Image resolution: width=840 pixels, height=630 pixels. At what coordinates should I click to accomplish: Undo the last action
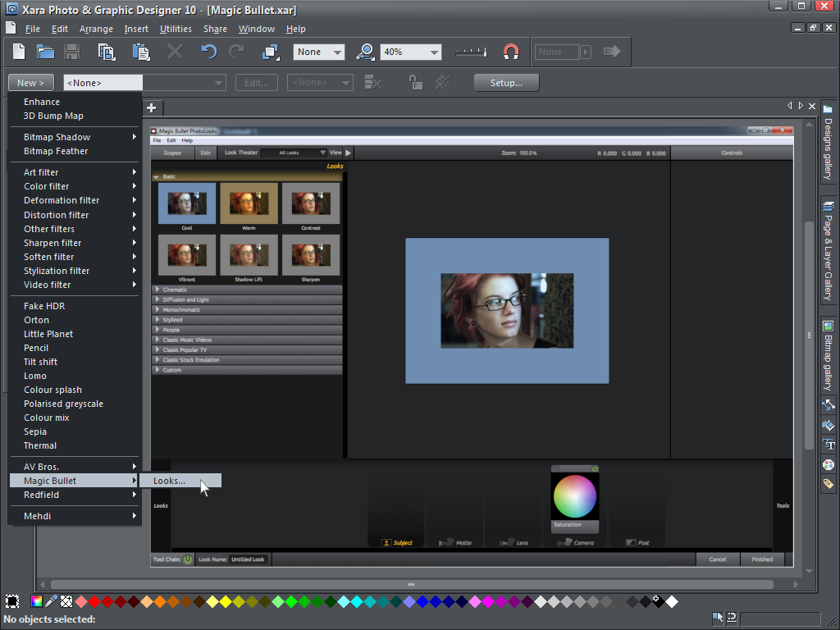pos(209,52)
